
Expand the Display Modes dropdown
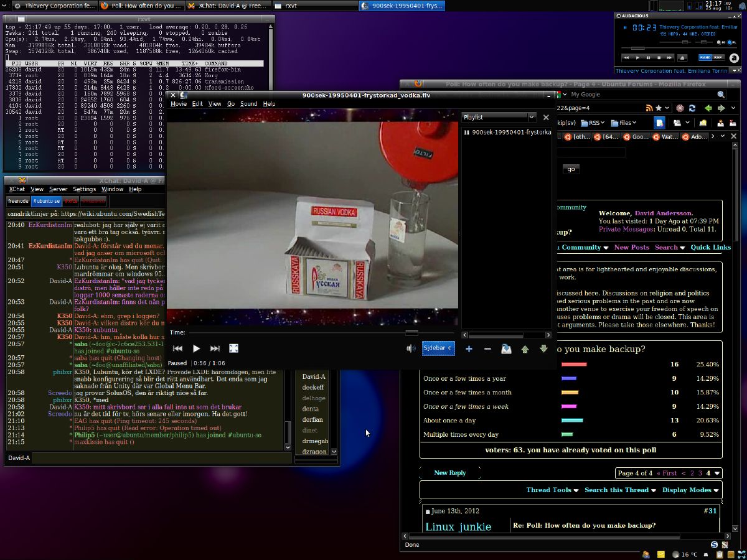point(690,490)
